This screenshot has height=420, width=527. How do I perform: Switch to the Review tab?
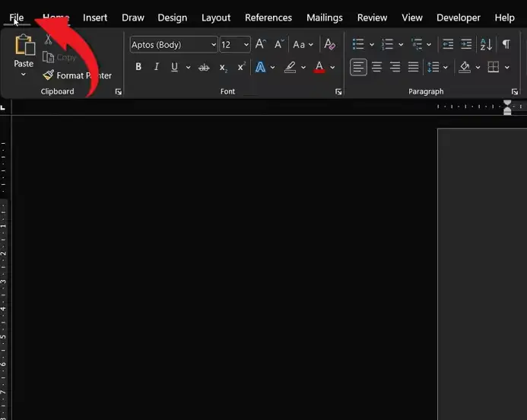point(372,17)
